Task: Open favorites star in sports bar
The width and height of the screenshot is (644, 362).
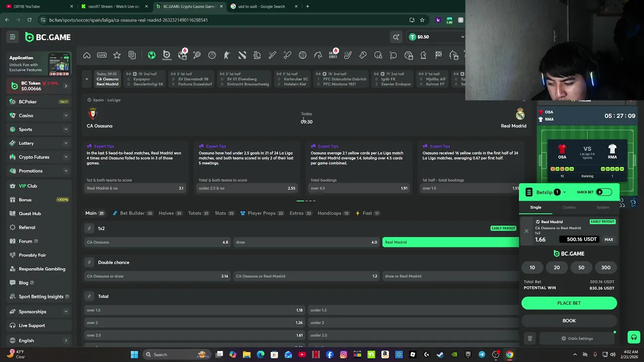Action: pos(117,55)
